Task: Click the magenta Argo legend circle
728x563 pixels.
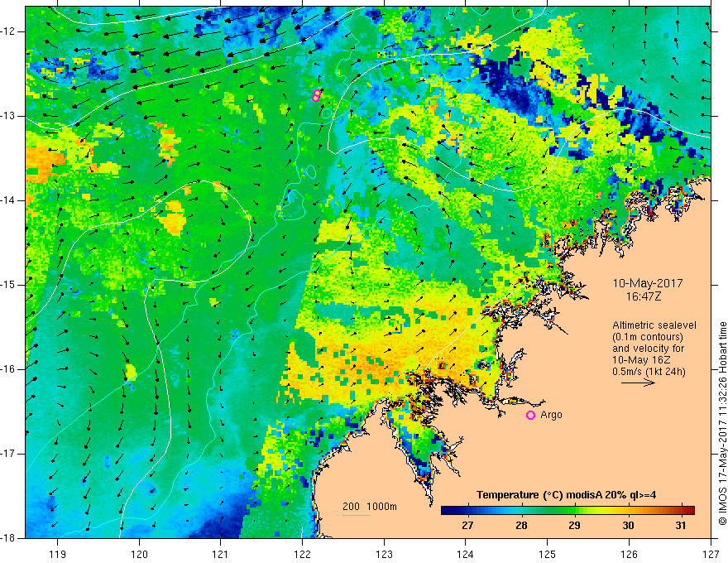Action: pos(530,416)
